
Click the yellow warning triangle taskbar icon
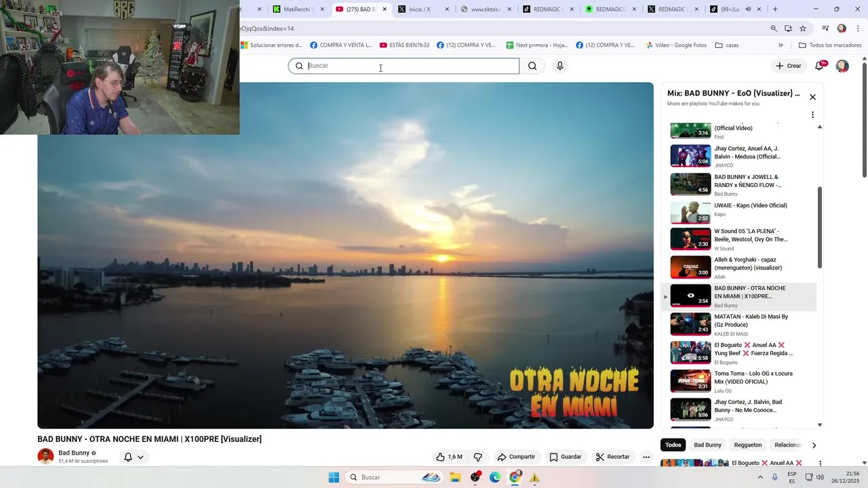click(x=534, y=477)
